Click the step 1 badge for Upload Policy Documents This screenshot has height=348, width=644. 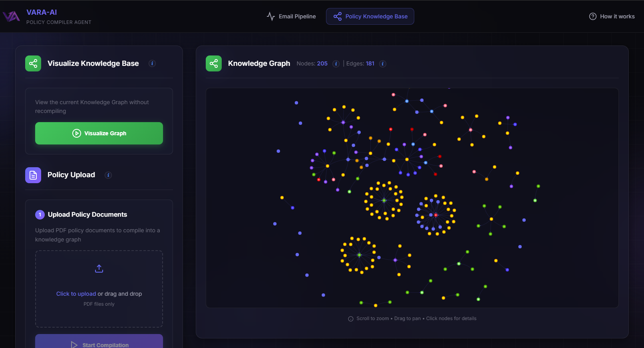pyautogui.click(x=40, y=215)
